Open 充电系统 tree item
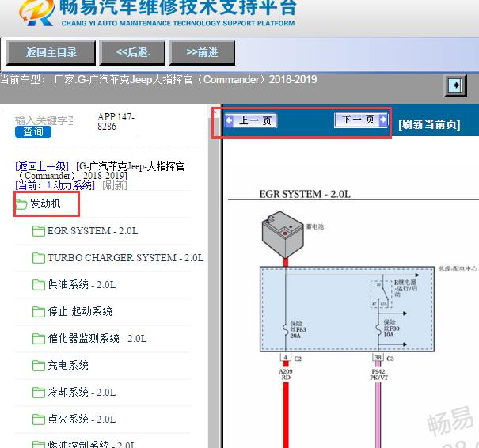 click(68, 365)
